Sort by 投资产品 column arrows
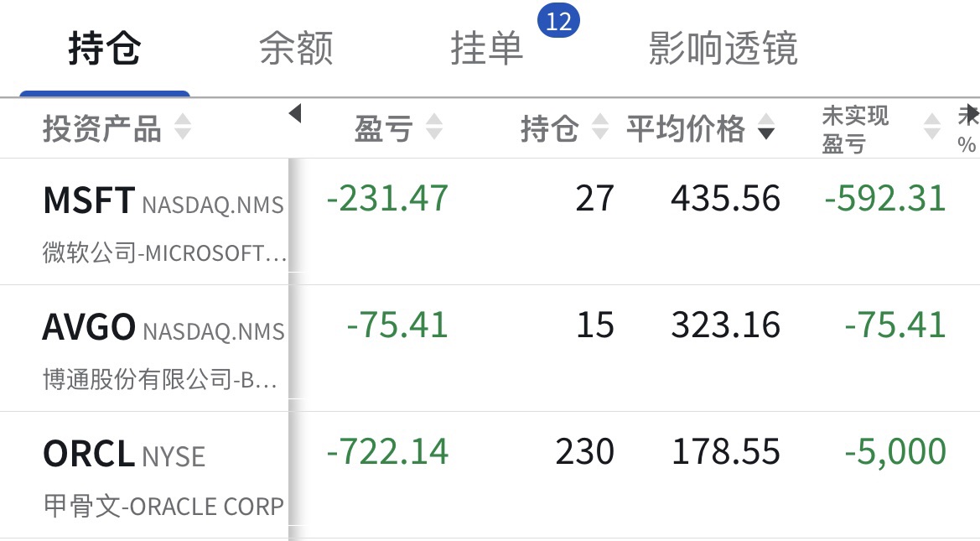 182,128
